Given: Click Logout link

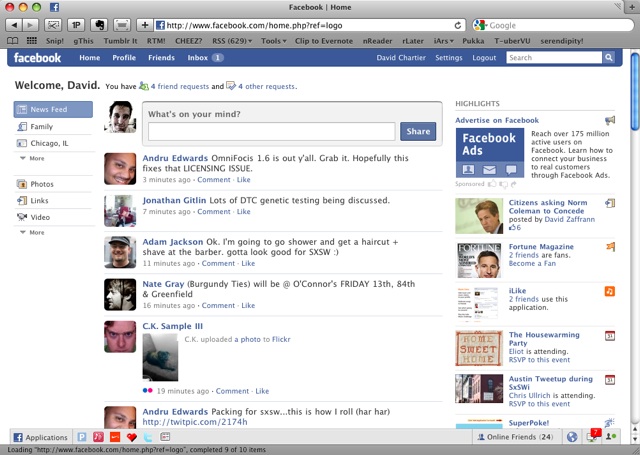Looking at the screenshot, I should [484, 58].
